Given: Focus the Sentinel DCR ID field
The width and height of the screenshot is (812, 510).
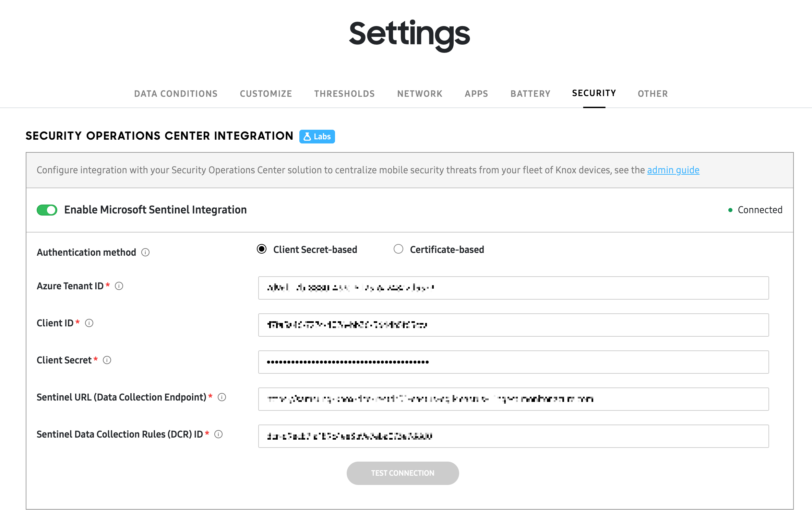Looking at the screenshot, I should pos(513,436).
